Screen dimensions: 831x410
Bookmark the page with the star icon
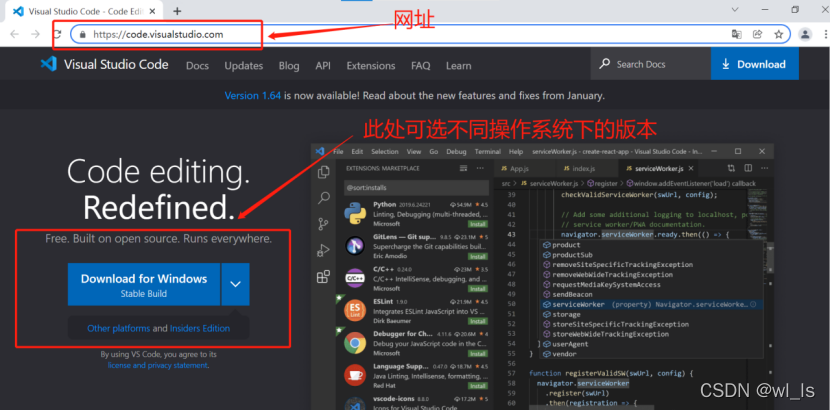point(779,34)
